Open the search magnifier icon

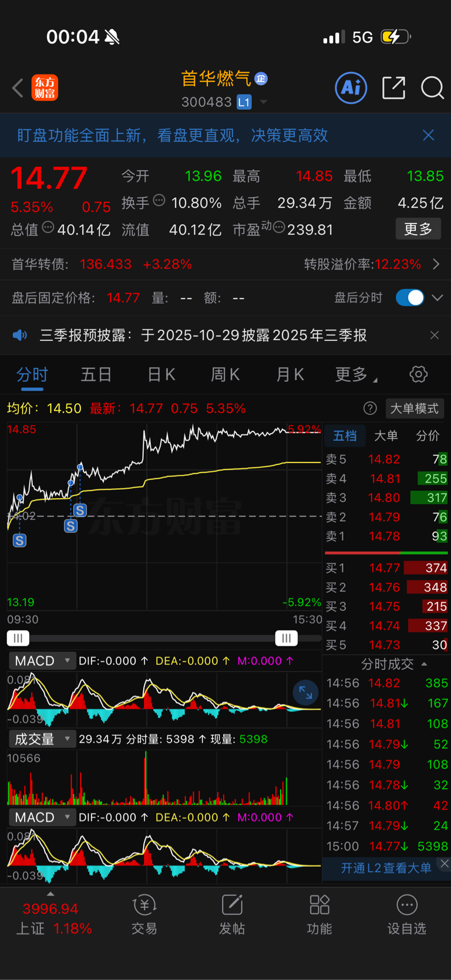[433, 88]
